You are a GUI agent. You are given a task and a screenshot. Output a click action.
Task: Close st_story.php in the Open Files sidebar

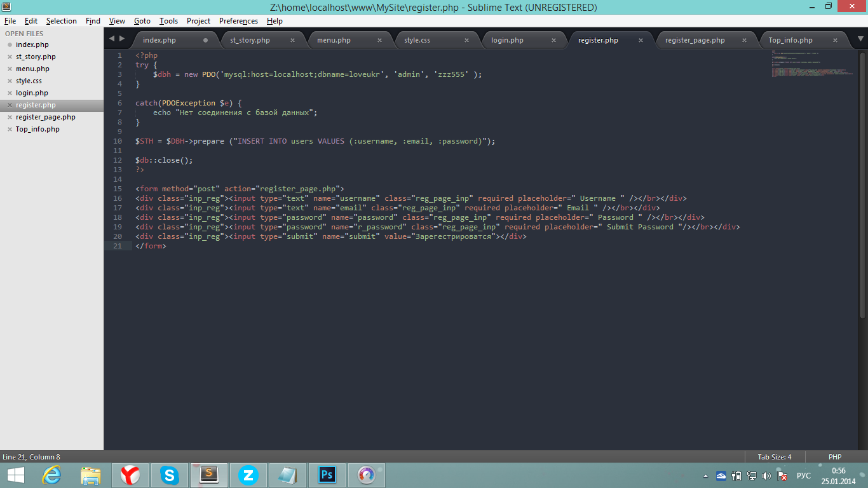point(10,57)
